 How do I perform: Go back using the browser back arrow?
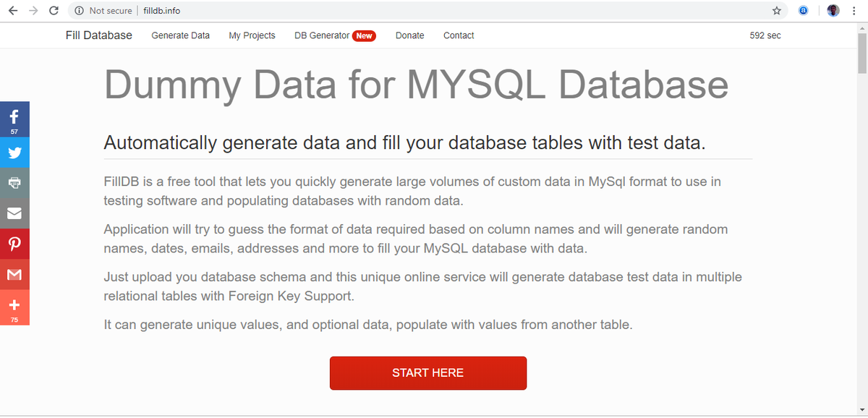click(12, 11)
